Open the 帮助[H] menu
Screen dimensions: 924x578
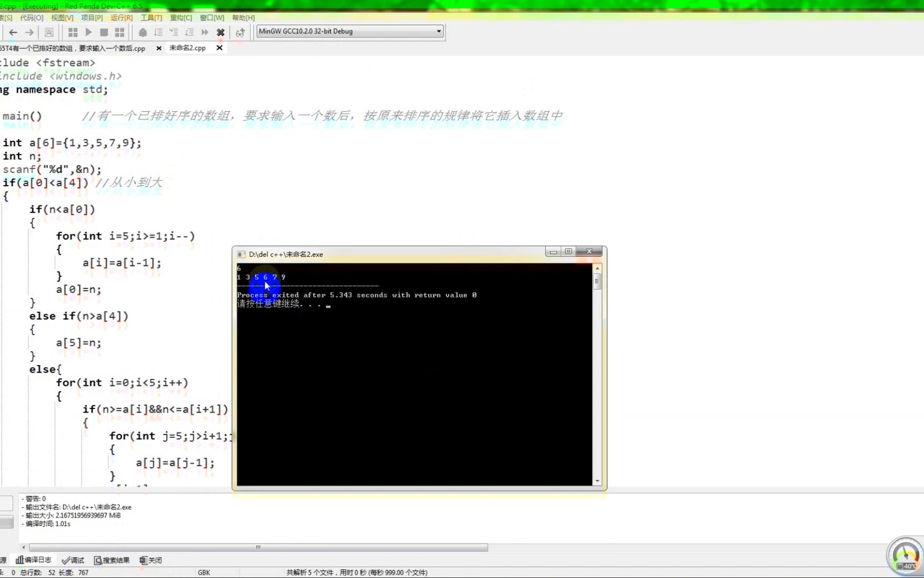(x=243, y=18)
